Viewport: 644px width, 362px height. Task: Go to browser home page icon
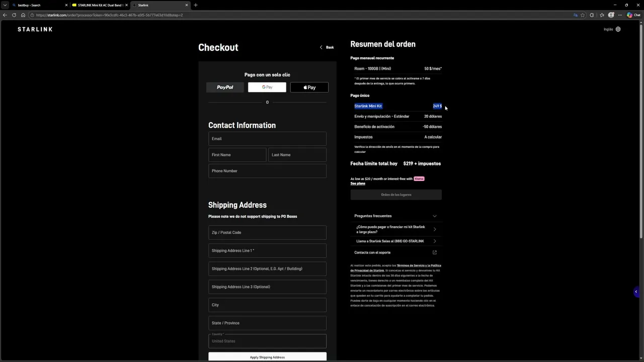tap(23, 15)
